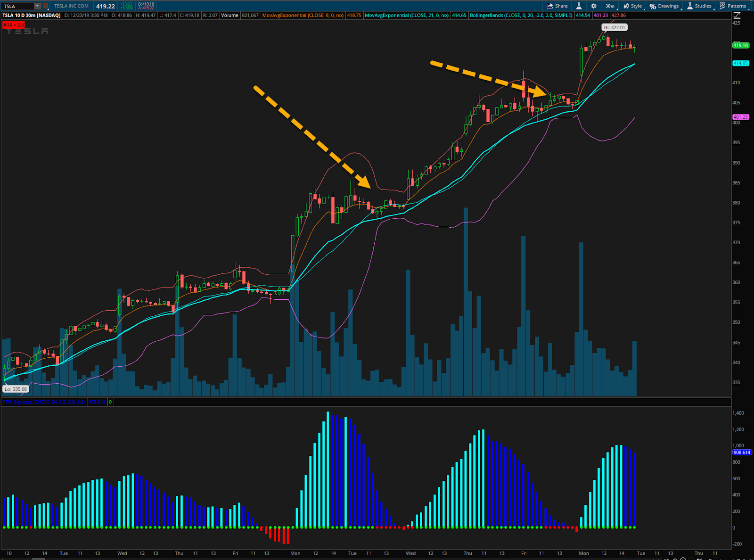Click the TSLA 10 D 30m [NASDAQ] chart label
This screenshot has height=560, width=754.
tap(32, 16)
